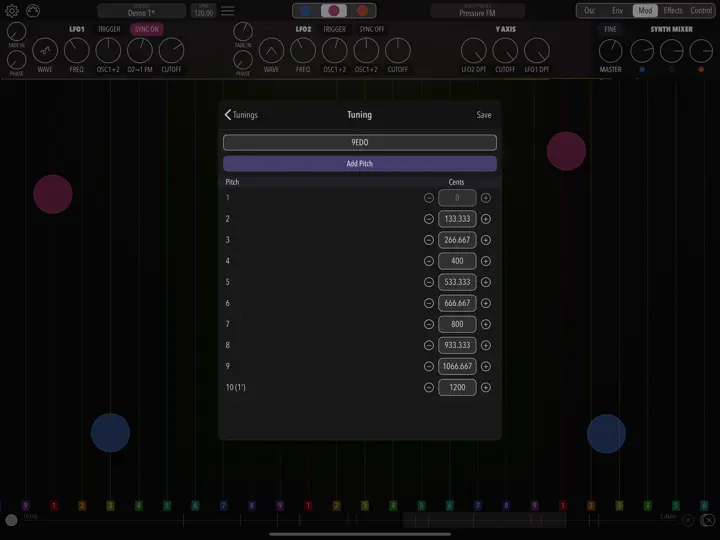Click minus icon on pitch 7 row
Image resolution: width=720 pixels, height=540 pixels.
pos(429,324)
